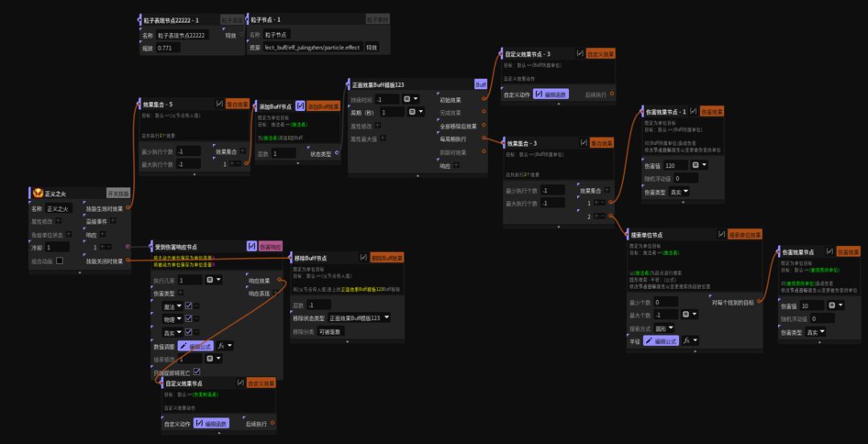
Task: Open the 持续时间 value type dropdown
Action: 410,99
